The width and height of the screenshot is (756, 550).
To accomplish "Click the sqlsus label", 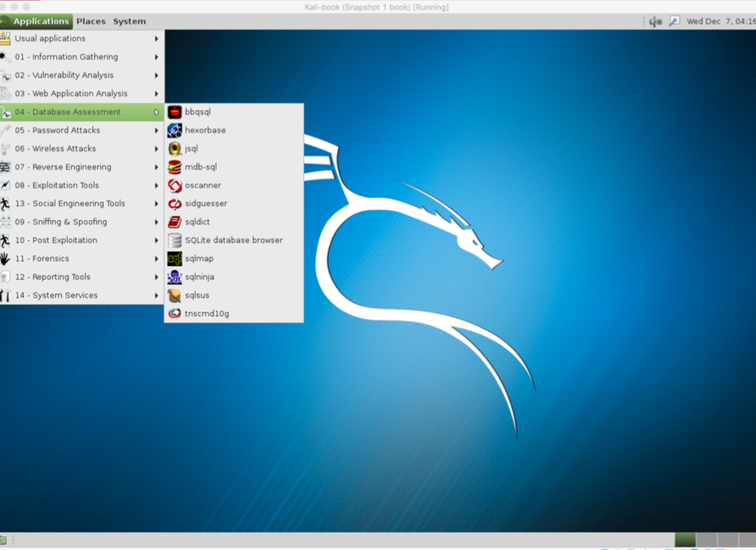I will (x=197, y=295).
